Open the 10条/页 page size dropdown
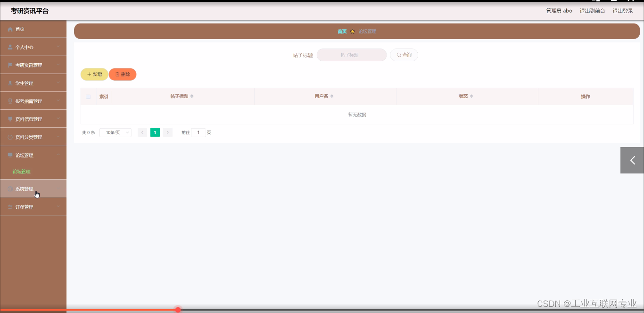This screenshot has height=313, width=644. click(x=115, y=132)
